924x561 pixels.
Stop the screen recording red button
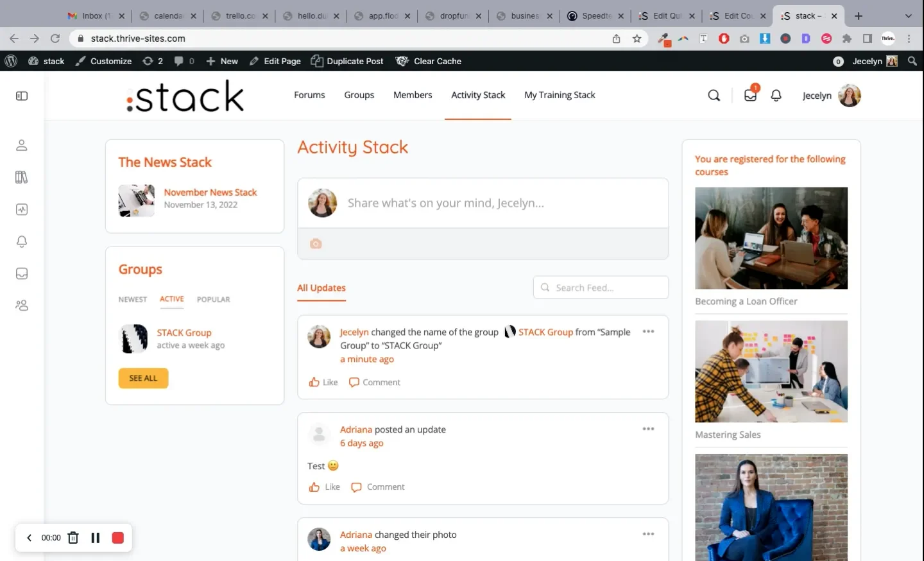point(117,538)
